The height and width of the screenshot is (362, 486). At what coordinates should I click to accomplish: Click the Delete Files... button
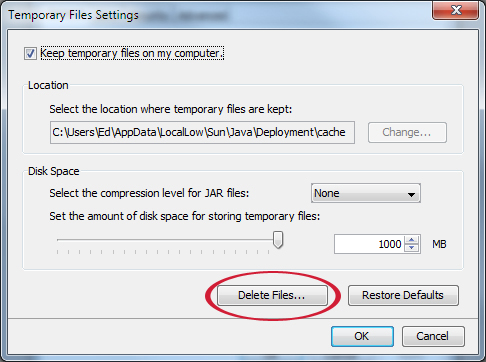click(272, 295)
